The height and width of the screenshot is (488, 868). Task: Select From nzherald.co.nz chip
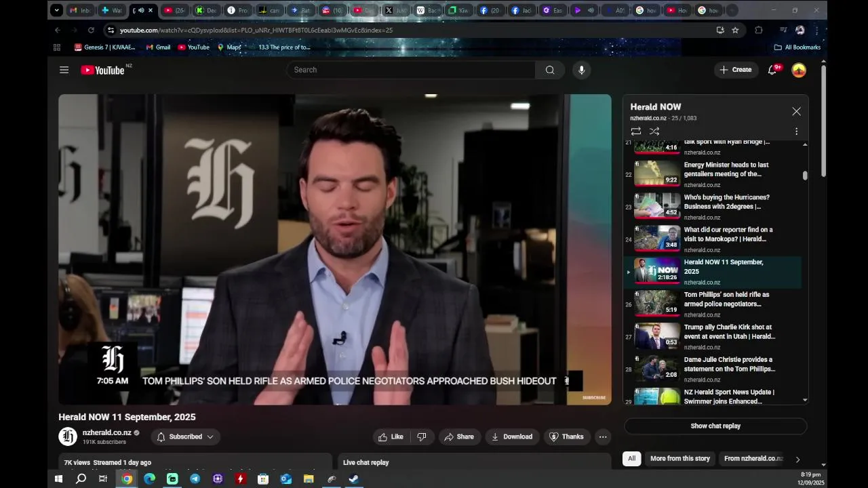753,458
